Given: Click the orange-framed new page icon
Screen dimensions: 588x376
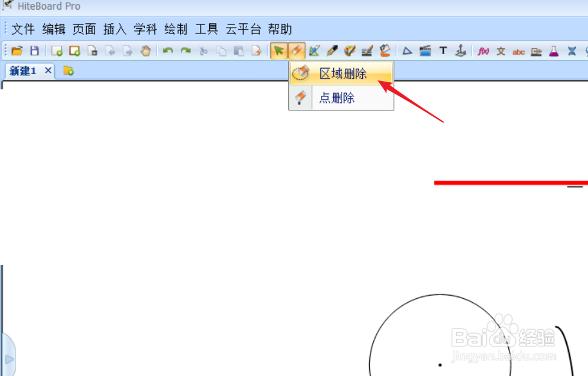Looking at the screenshot, I should tap(75, 51).
